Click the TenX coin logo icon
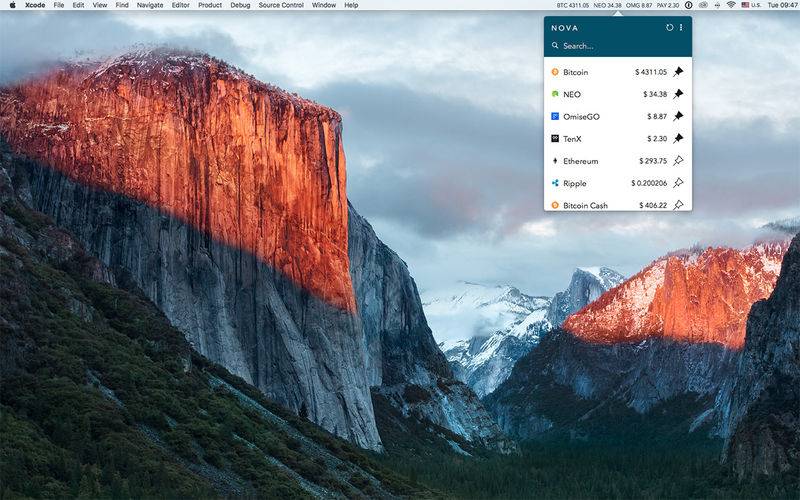The width and height of the screenshot is (800, 500). point(555,138)
